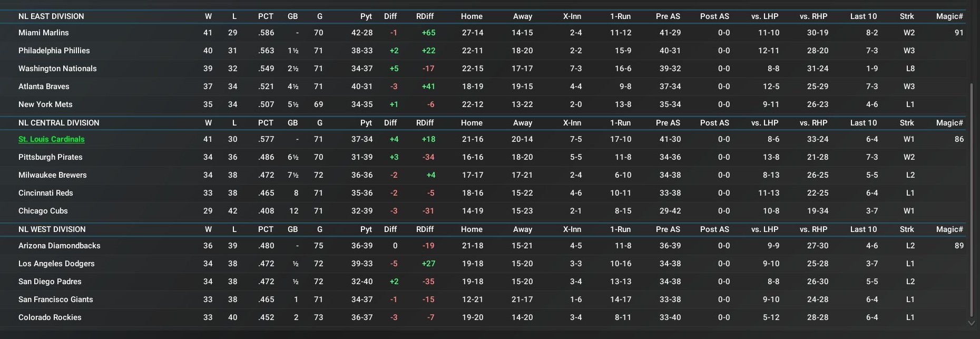Image resolution: width=980 pixels, height=339 pixels.
Task: Open the Colorado Rockies team page
Action: point(50,317)
